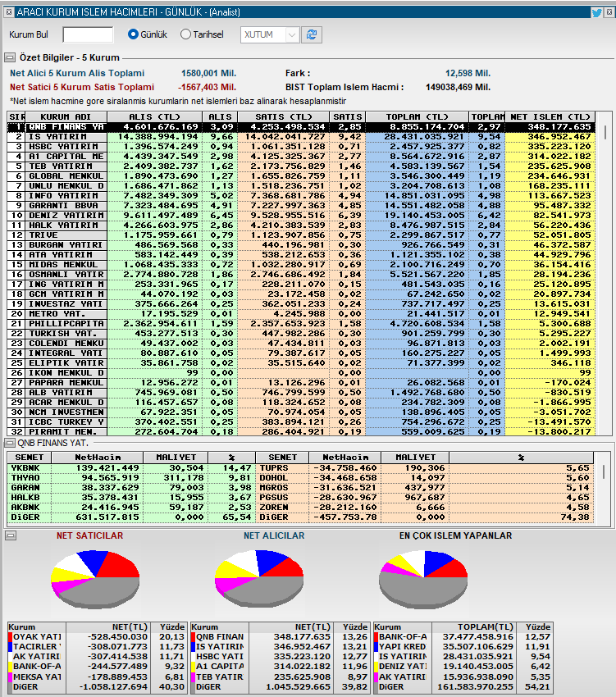Viewport: 616px width, 697px height.
Task: Click the refresh data icon button
Action: pyautogui.click(x=312, y=34)
